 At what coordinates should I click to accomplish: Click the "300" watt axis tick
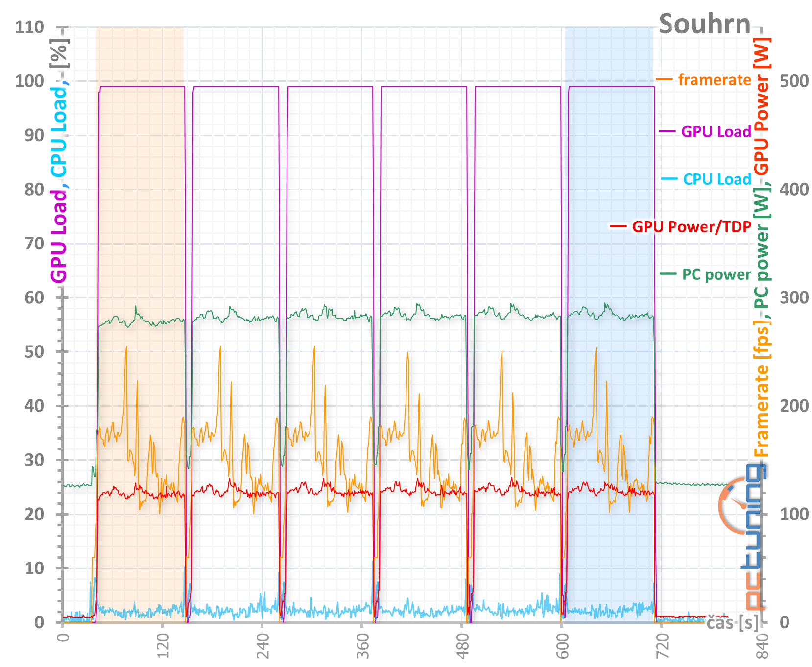coord(794,297)
